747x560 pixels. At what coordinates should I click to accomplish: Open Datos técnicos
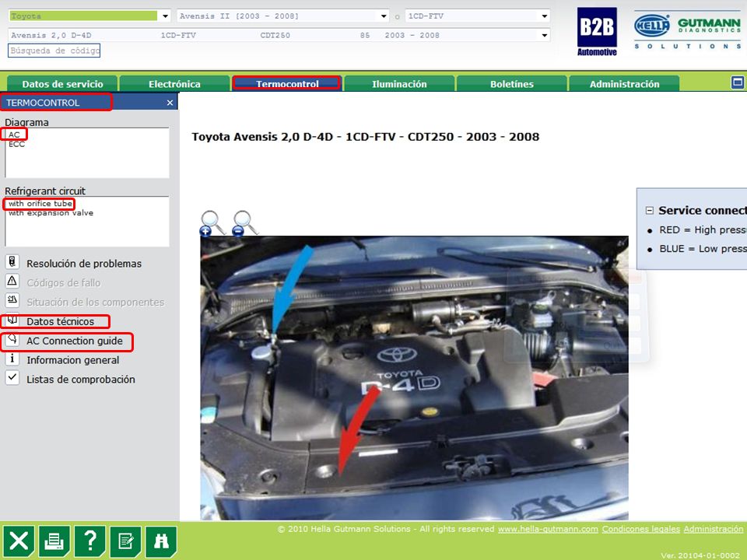60,321
